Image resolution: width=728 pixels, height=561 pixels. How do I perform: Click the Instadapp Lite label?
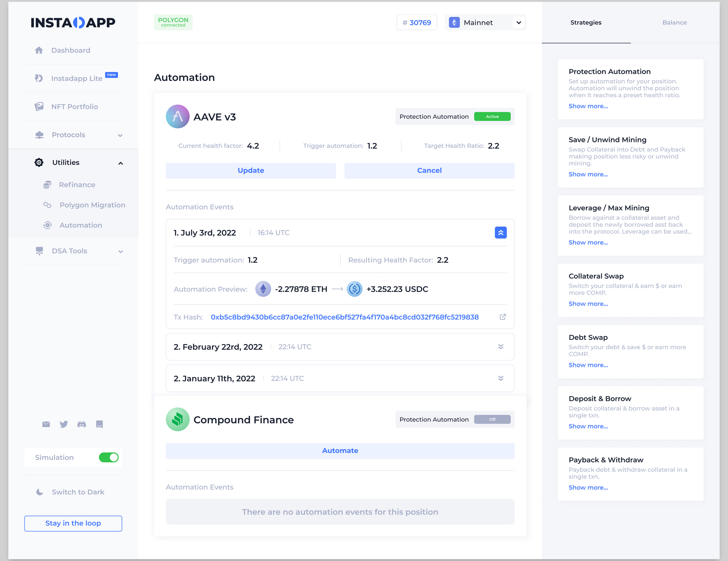(x=77, y=78)
